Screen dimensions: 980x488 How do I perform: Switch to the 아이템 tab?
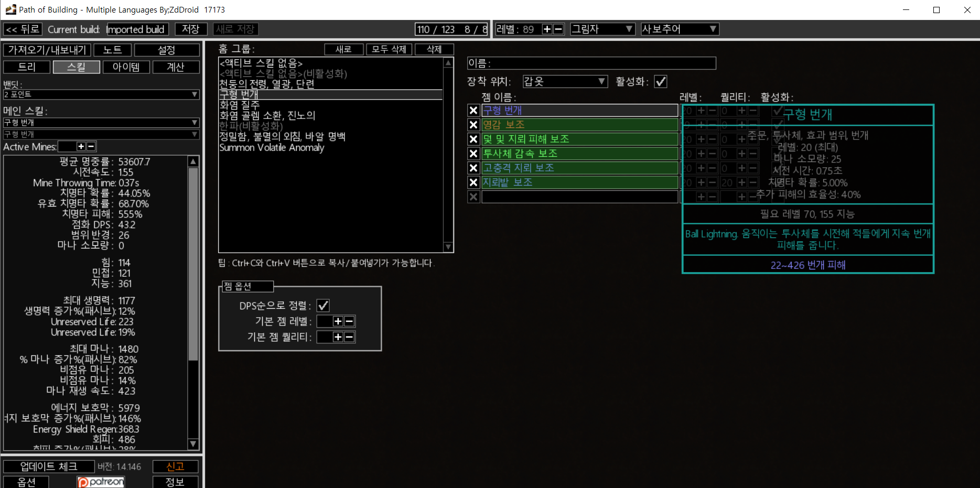click(126, 67)
